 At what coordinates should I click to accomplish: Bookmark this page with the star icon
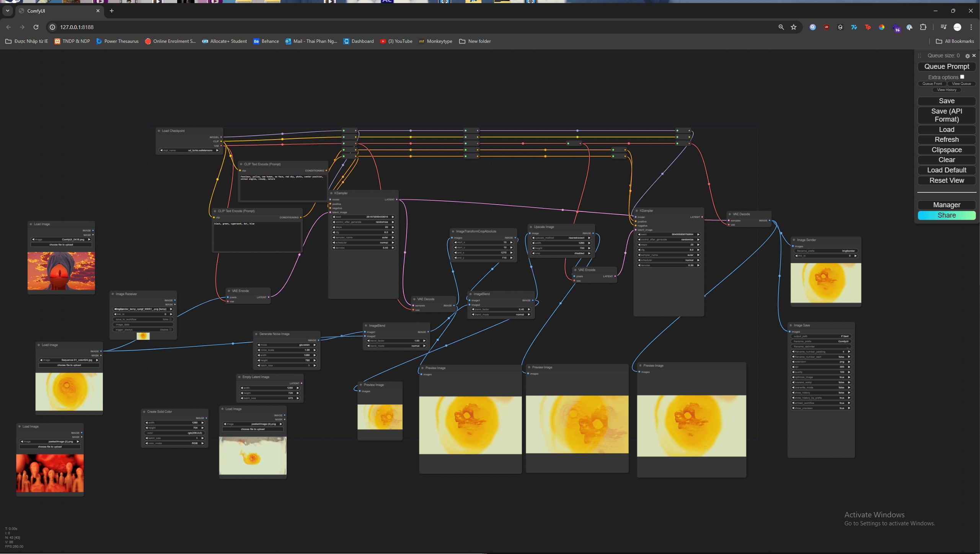794,27
